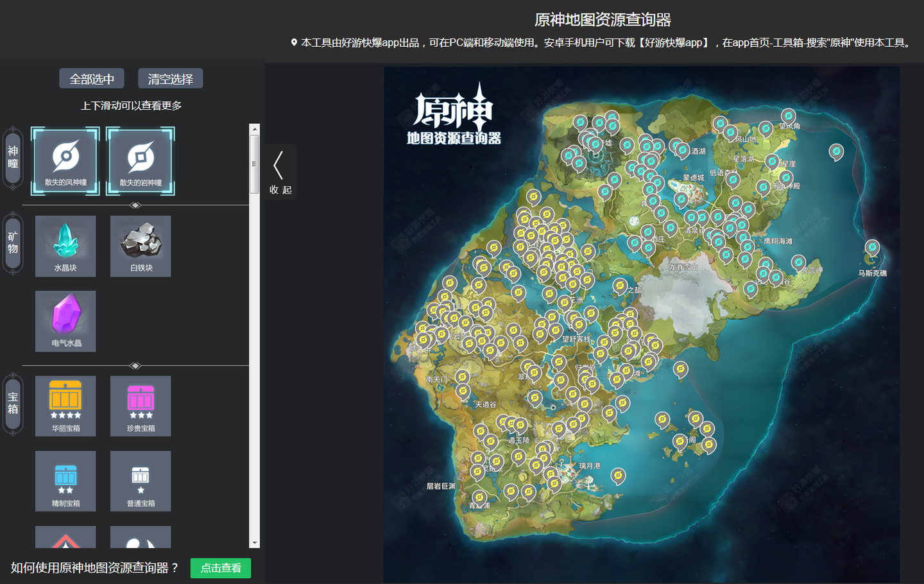Click the geo oculus marker above 青墟浦

coord(479,497)
